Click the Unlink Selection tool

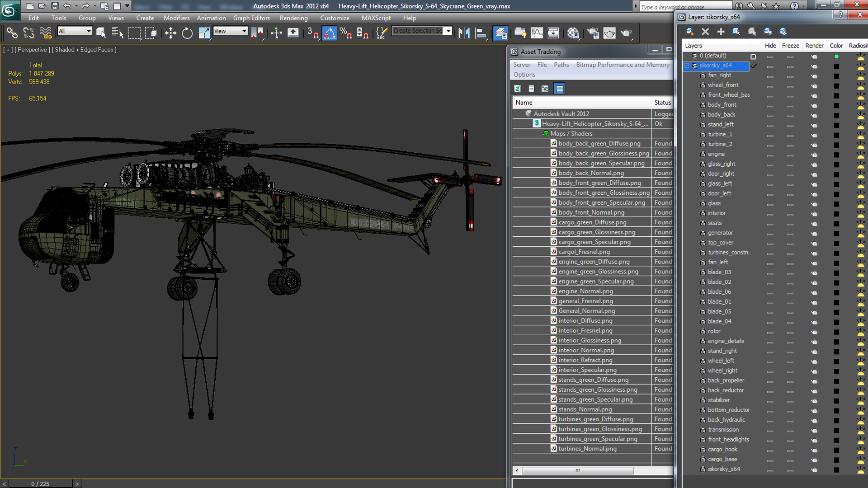click(x=29, y=33)
